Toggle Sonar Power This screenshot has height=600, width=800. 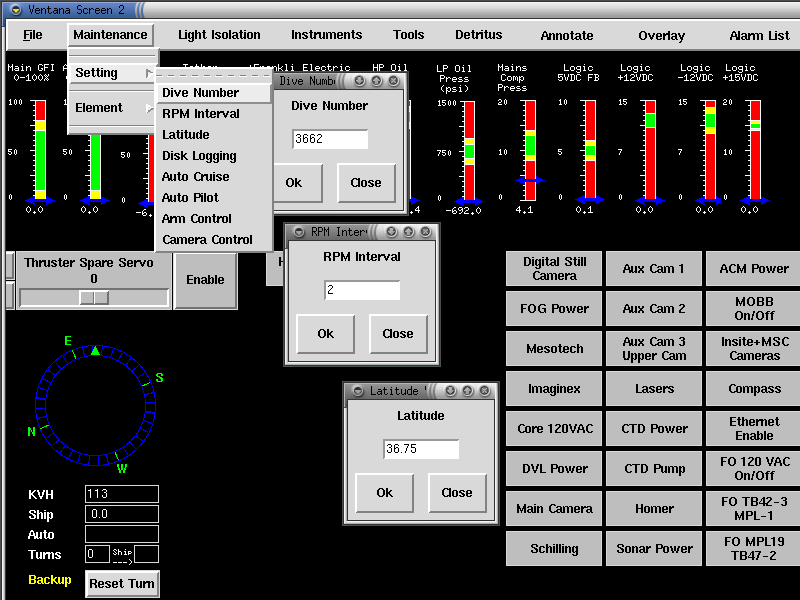click(x=654, y=548)
